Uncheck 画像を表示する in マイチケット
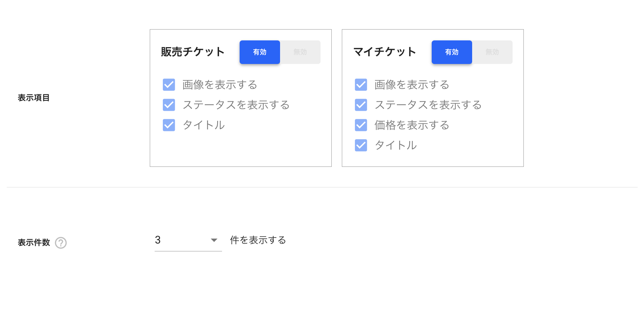This screenshot has width=644, height=309. (361, 85)
